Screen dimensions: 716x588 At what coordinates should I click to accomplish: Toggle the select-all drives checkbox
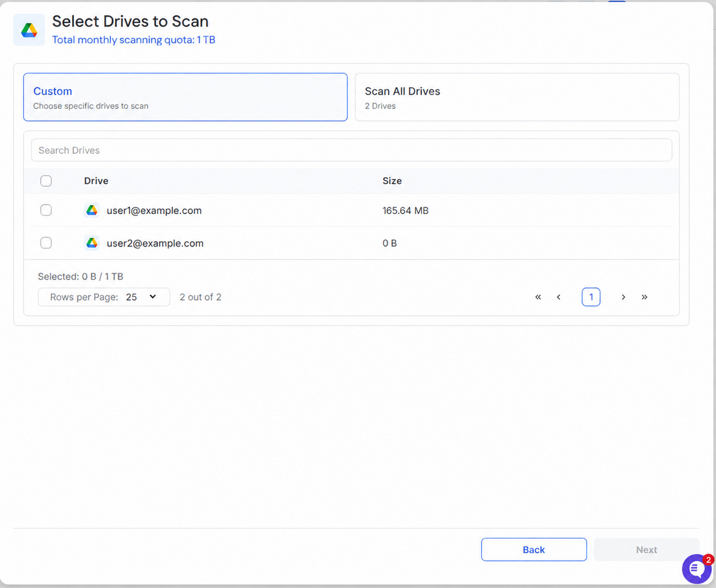[x=46, y=180]
